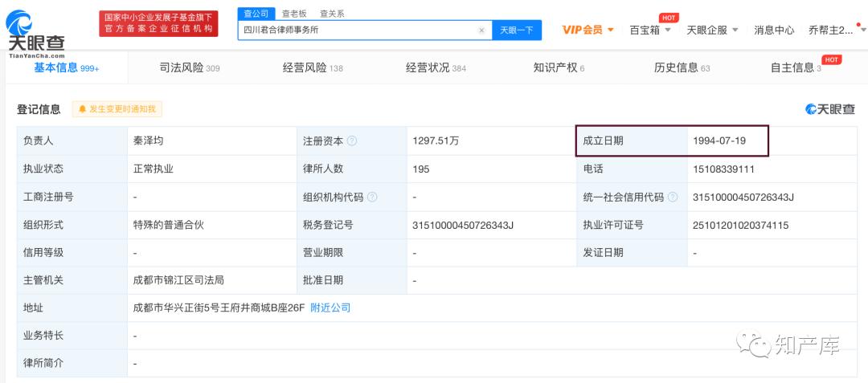Click the national SME fund banner
868x383 pixels.
click(158, 24)
